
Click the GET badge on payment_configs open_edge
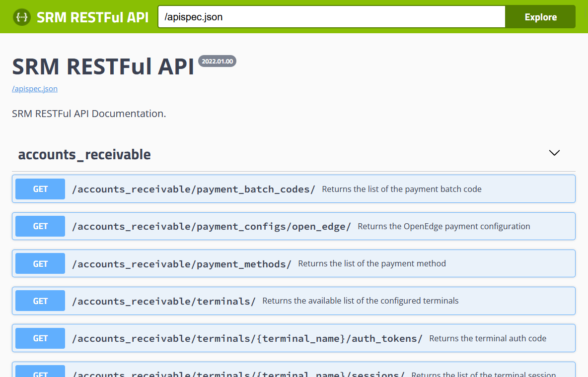[40, 226]
